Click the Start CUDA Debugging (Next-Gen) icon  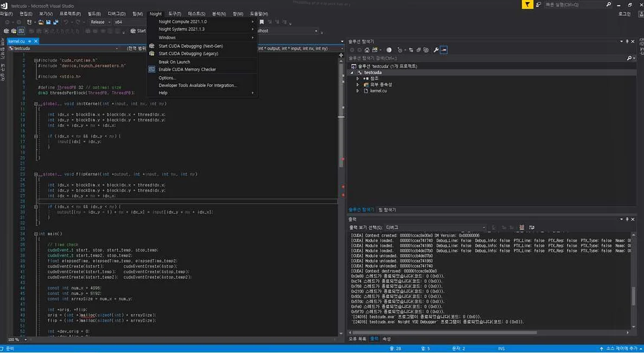pyautogui.click(x=152, y=46)
